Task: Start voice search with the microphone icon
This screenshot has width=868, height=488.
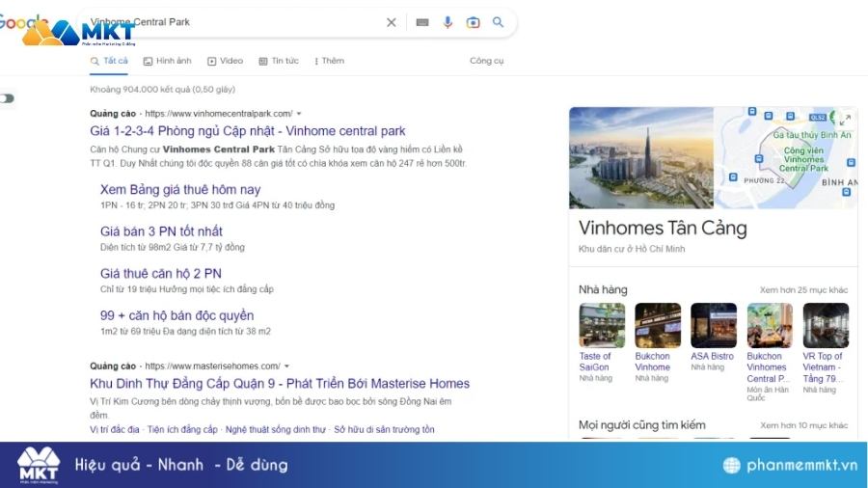Action: [x=448, y=22]
